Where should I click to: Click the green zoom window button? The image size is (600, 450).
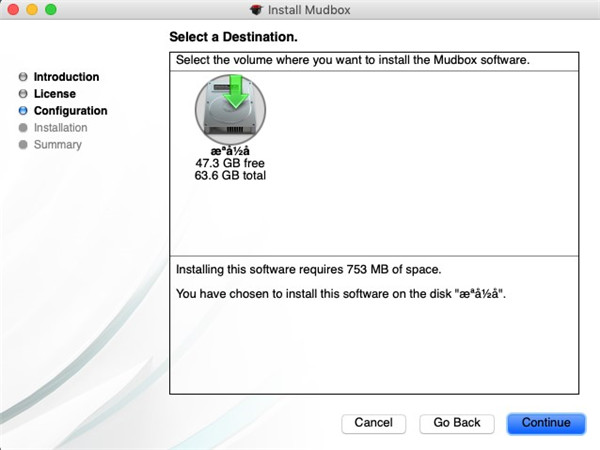(x=50, y=9)
